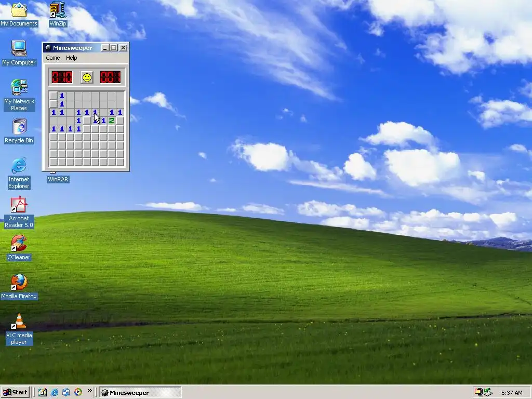This screenshot has width=532, height=399.
Task: Click the smiley face to restart Minesweeper
Action: (x=87, y=77)
